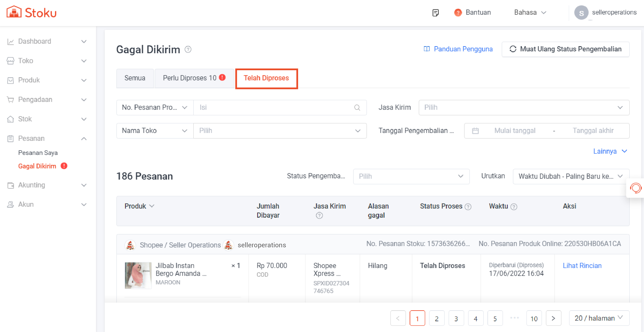
Task: Click the search magnifier in Isi field
Action: [357, 107]
